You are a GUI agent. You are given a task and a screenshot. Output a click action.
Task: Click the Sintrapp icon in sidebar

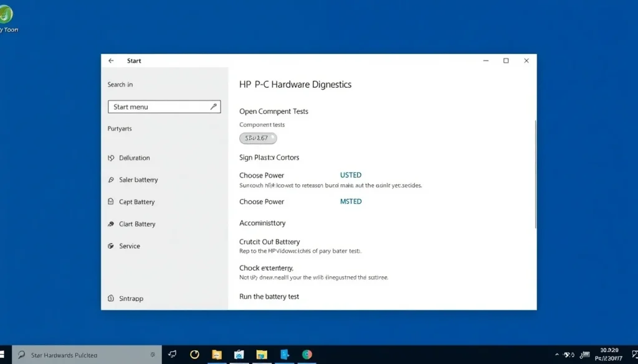111,298
